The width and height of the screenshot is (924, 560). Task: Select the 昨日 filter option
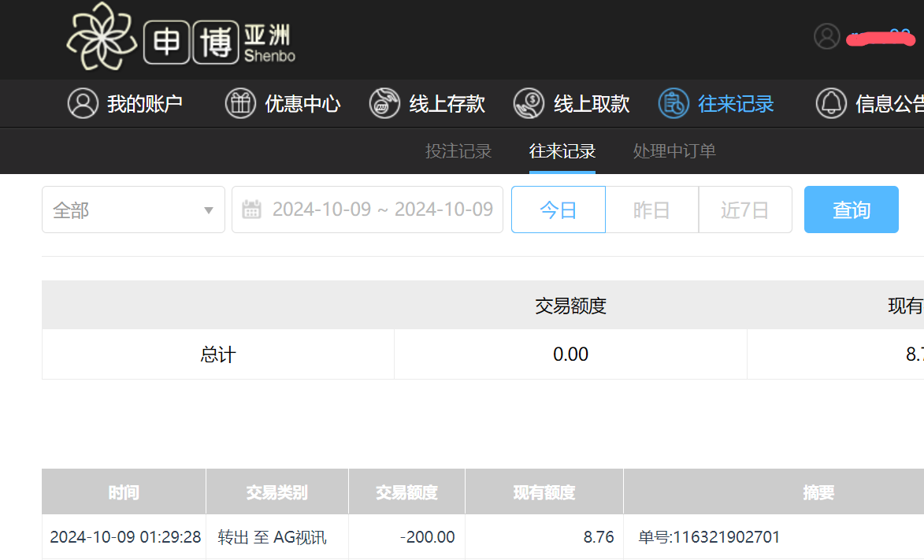(x=651, y=209)
